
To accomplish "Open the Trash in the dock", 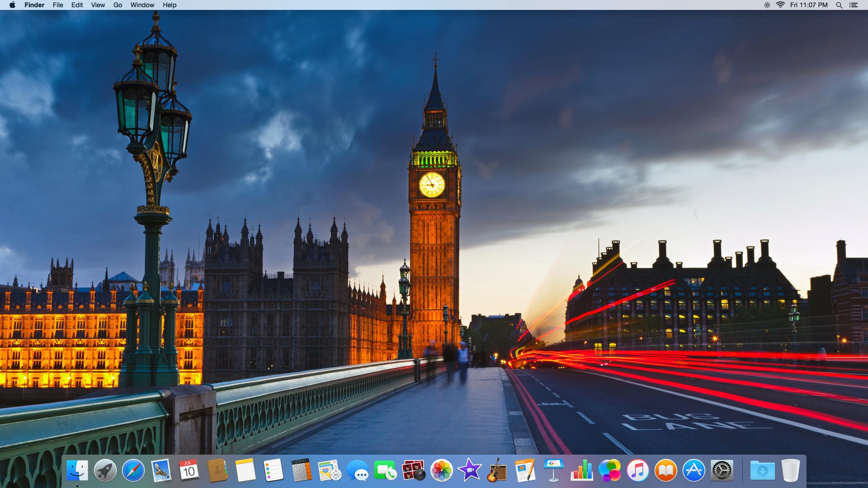I will 790,471.
